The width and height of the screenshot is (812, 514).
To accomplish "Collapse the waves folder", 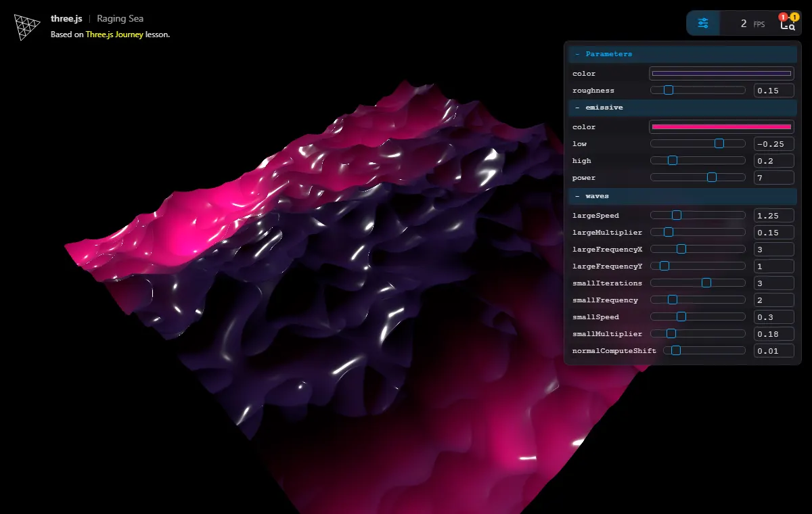I will pyautogui.click(x=683, y=196).
